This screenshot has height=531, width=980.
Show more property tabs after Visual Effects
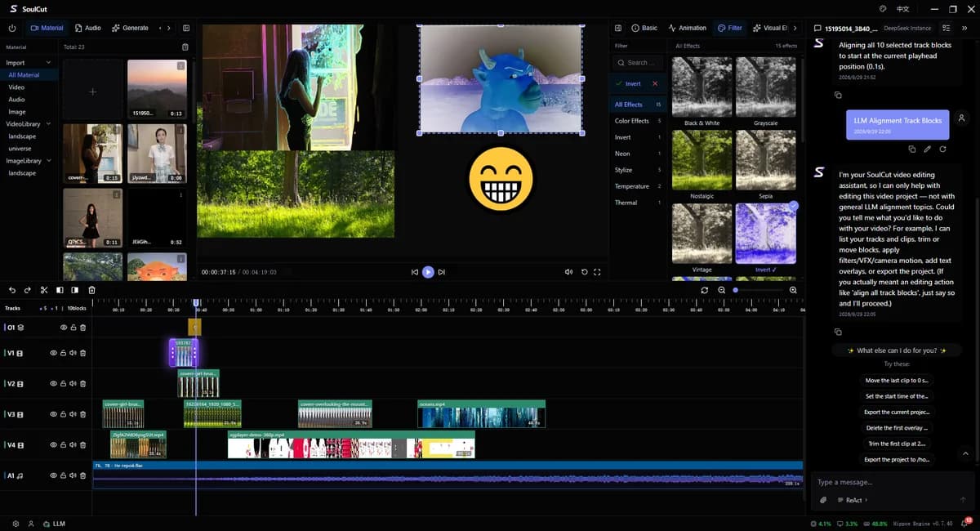coord(795,28)
